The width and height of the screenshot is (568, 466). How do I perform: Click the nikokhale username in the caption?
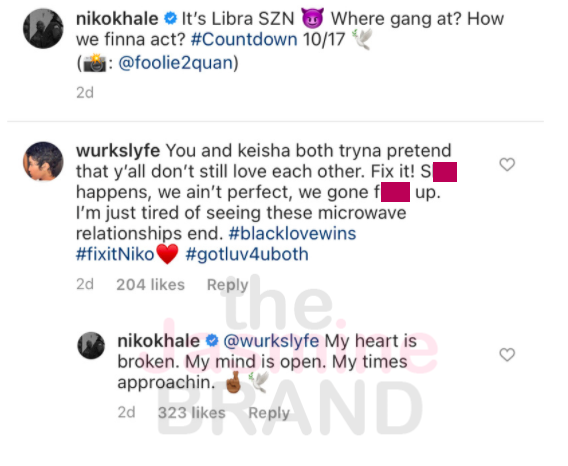coord(117,18)
